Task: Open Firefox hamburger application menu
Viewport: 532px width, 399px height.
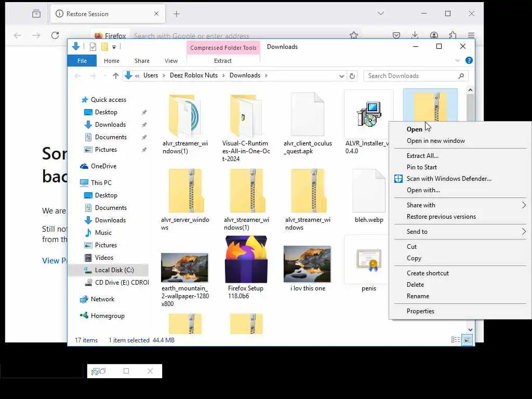Action: (471, 35)
